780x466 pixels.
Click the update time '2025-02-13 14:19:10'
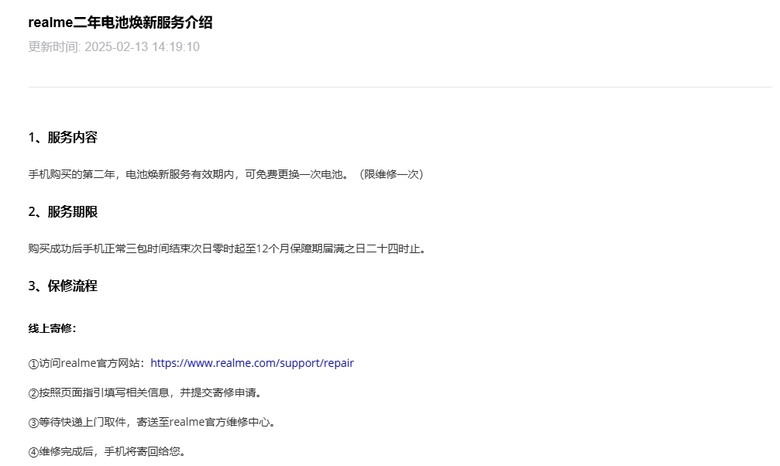[x=142, y=47]
